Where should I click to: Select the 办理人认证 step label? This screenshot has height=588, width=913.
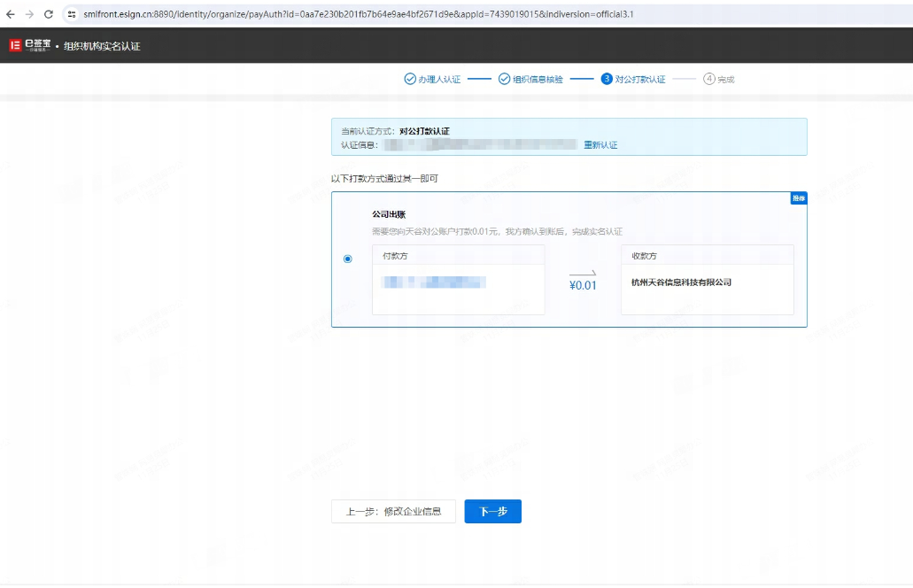[x=439, y=79]
